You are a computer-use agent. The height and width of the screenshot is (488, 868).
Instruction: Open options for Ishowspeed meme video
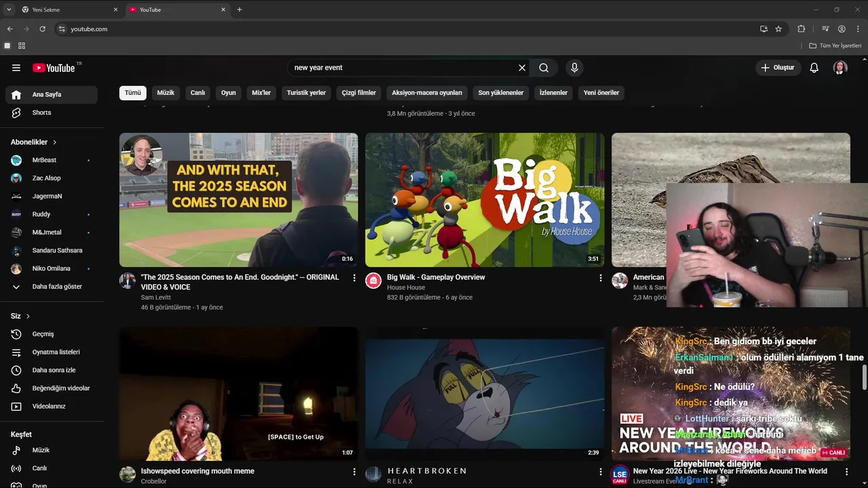click(354, 471)
